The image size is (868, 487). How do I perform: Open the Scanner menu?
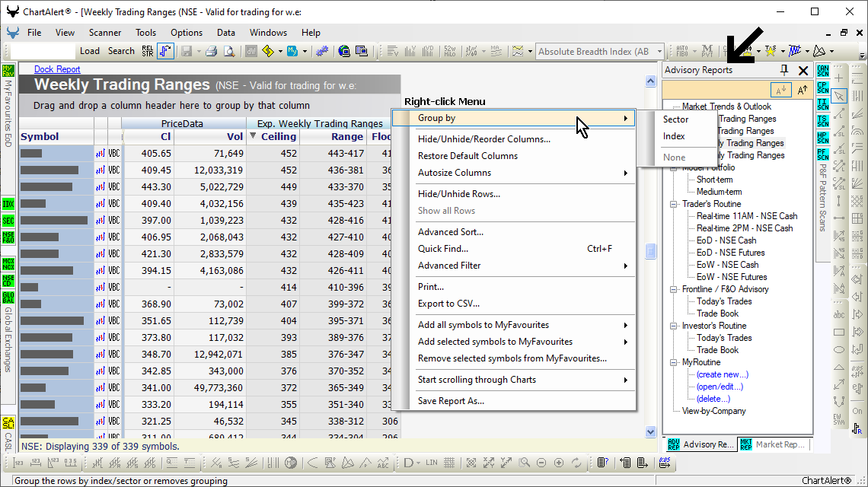[105, 33]
